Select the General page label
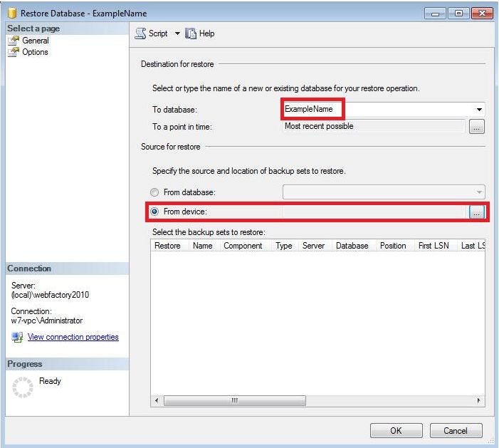 point(36,41)
